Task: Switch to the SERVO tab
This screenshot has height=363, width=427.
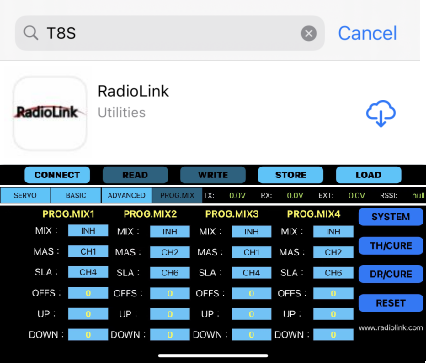Action: tap(25, 195)
